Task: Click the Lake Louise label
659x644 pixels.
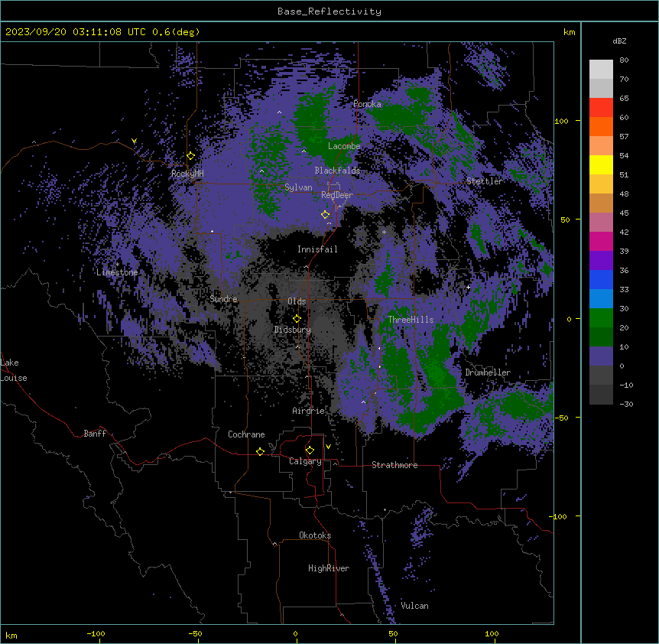Action: pos(14,370)
